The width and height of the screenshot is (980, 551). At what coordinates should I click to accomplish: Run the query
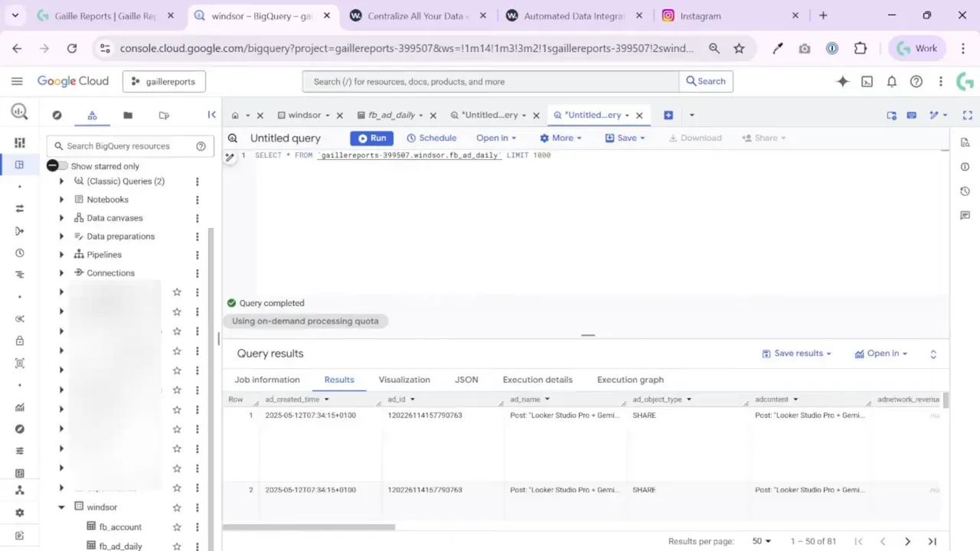click(x=372, y=138)
